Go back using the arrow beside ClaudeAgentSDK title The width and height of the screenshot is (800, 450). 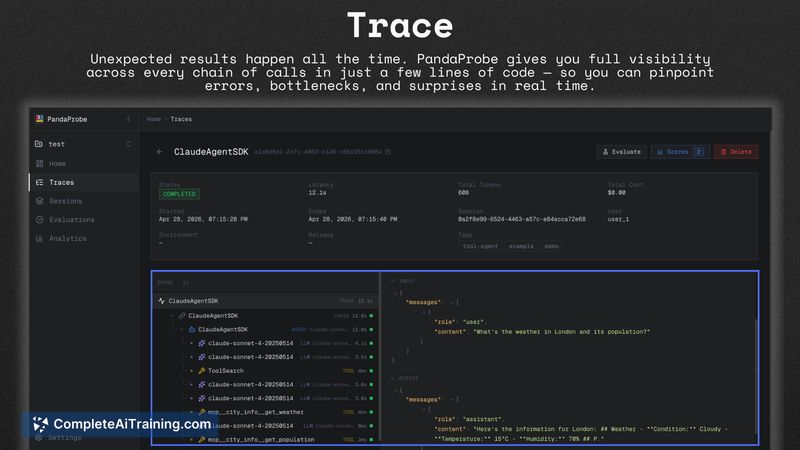click(x=160, y=152)
